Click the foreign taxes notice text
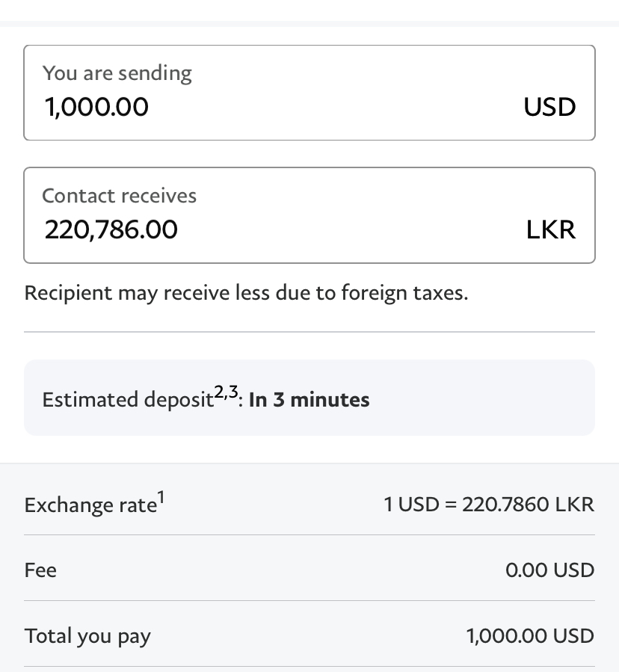This screenshot has width=619, height=672. 246,293
